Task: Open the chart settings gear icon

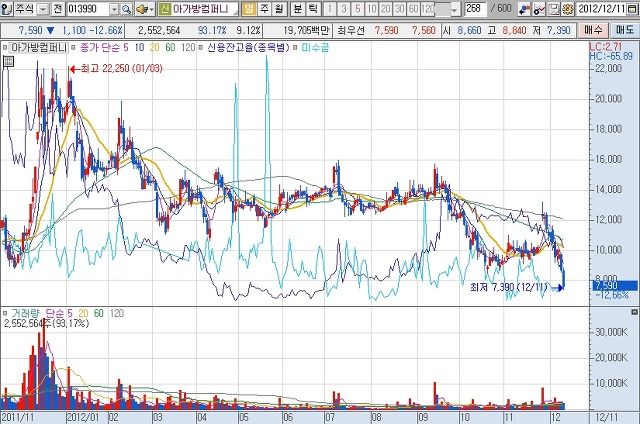Action: [567, 9]
